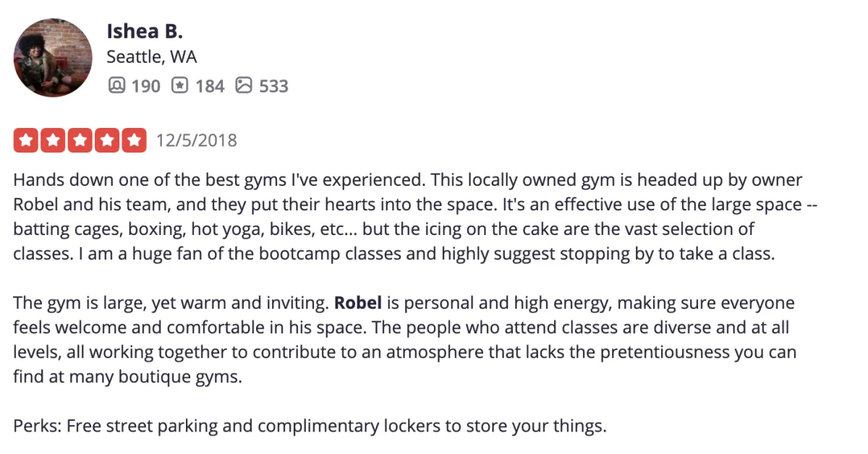Click the 190 friends number
Viewport: 868px width, 454px height.
(145, 86)
